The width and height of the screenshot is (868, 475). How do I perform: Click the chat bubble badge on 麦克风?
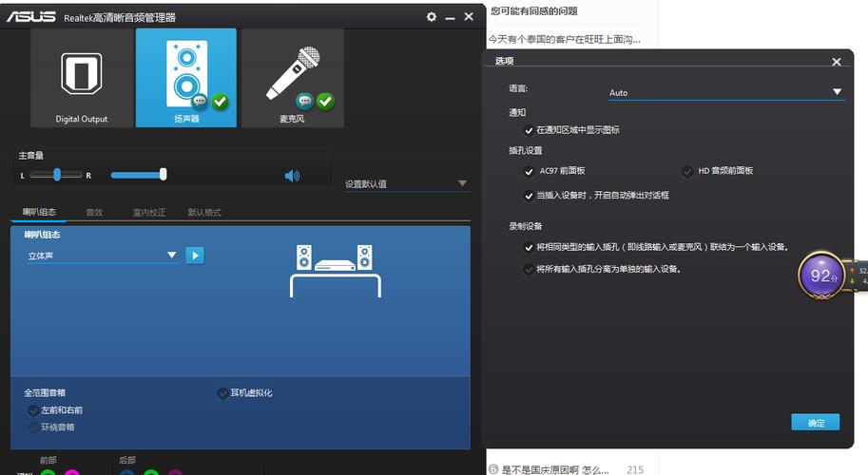(305, 102)
